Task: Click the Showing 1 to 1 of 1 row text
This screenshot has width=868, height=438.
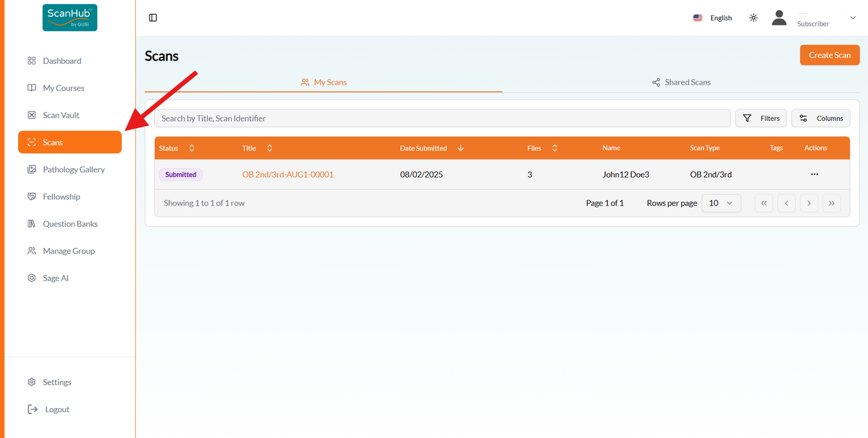Action: pyautogui.click(x=204, y=203)
